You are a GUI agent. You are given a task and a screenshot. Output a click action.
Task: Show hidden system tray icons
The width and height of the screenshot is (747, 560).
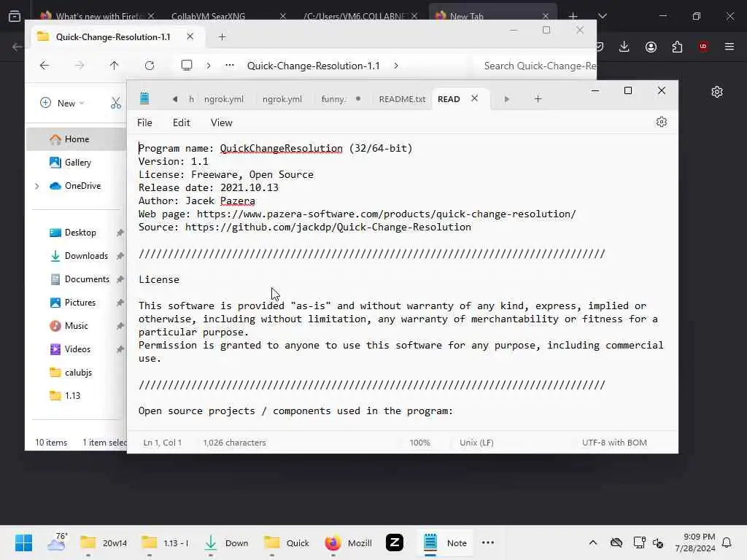[x=592, y=542]
